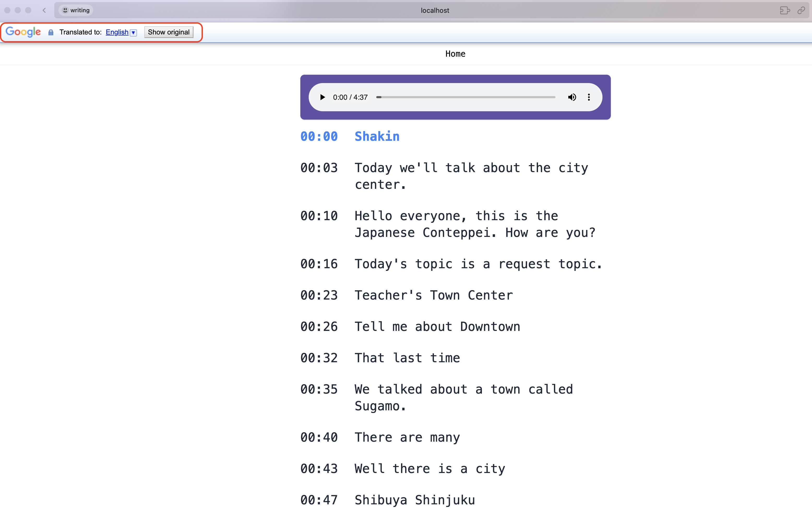This screenshot has height=514, width=812.
Task: Select line about the city center
Action: pos(471,176)
